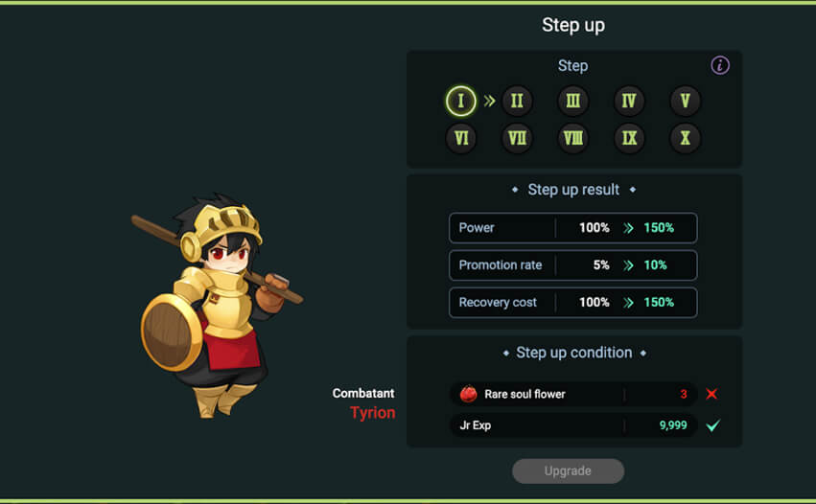Click the red X next to Rare soul flower
Image resolution: width=816 pixels, height=504 pixels.
(711, 394)
